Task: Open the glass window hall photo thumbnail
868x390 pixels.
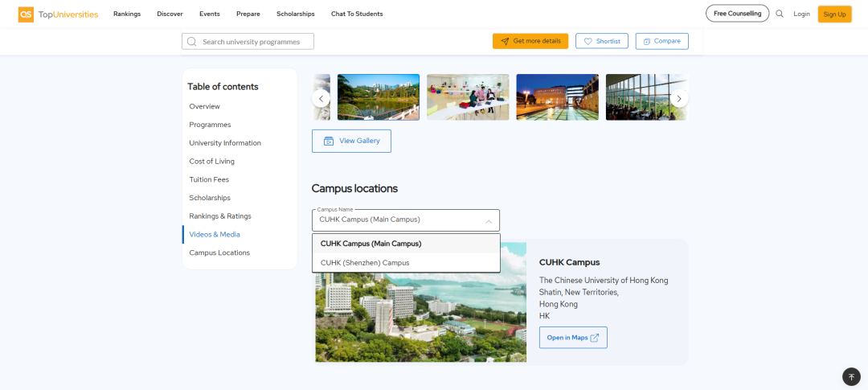Action: tap(646, 97)
